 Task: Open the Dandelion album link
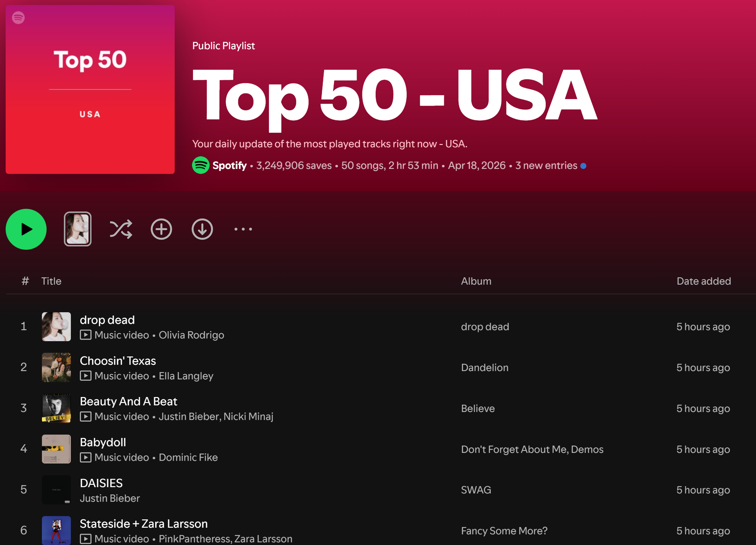click(485, 368)
